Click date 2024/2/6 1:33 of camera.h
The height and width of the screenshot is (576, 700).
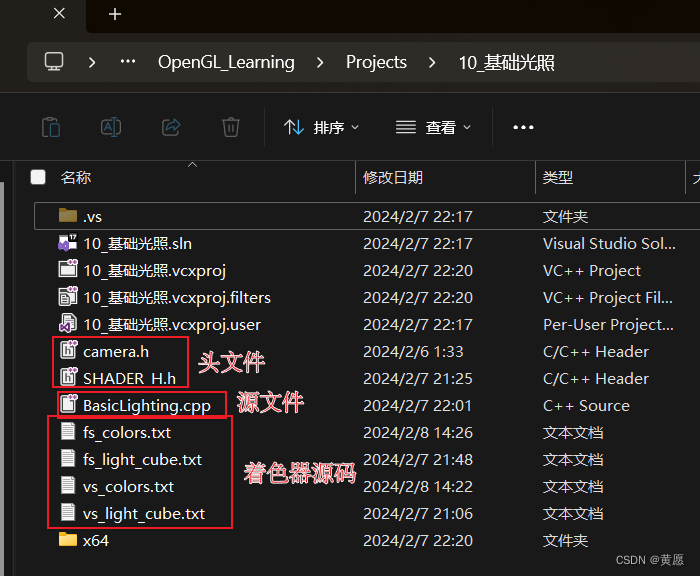tap(413, 352)
